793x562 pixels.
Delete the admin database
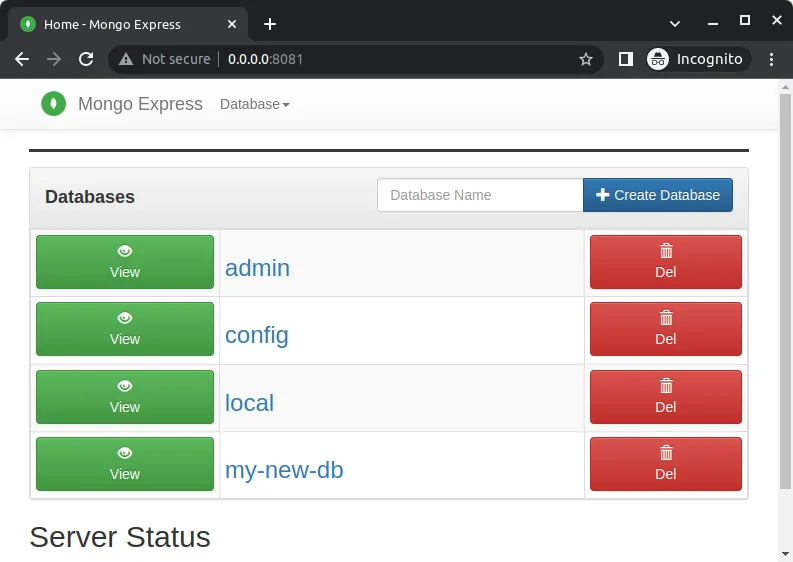pos(666,262)
